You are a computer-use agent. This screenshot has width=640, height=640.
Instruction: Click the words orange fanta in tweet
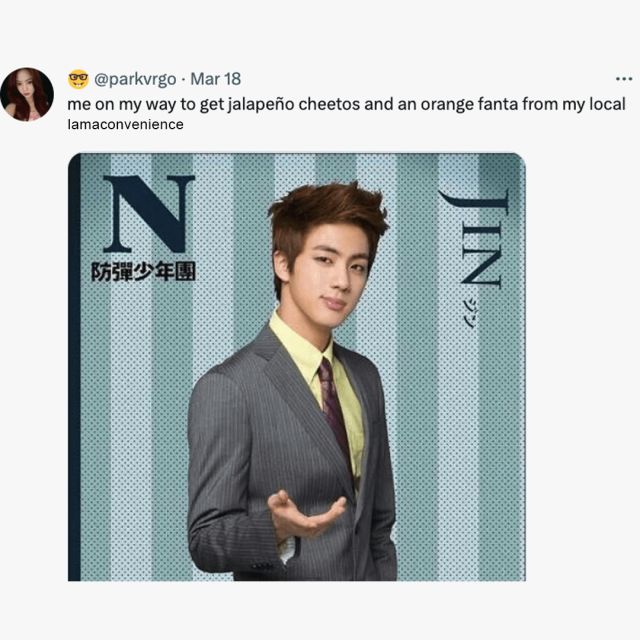tap(469, 104)
